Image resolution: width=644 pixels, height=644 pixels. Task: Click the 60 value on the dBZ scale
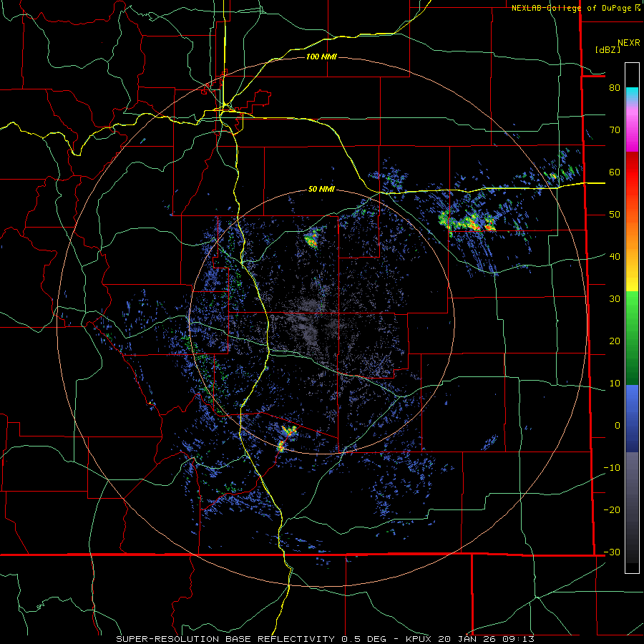point(615,172)
